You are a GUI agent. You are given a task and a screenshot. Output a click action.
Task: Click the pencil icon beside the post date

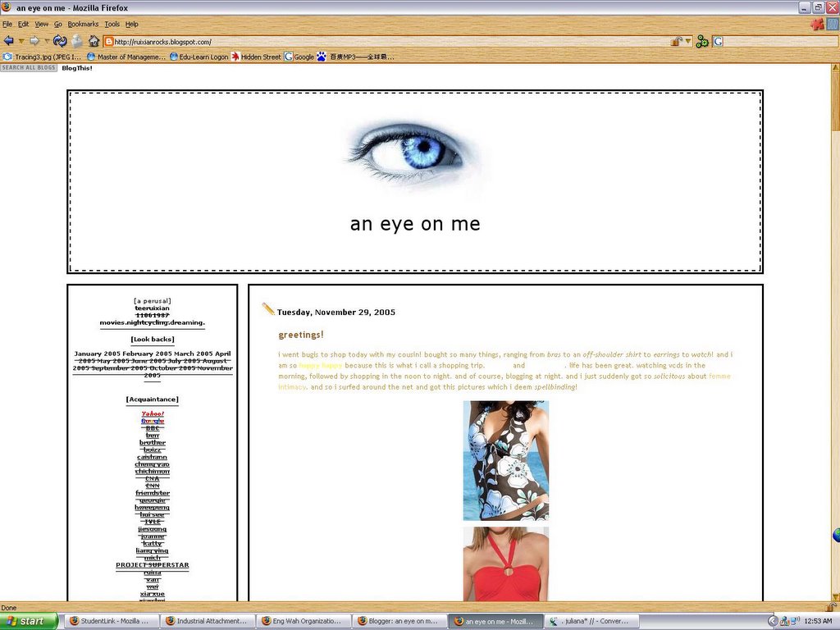coord(268,309)
